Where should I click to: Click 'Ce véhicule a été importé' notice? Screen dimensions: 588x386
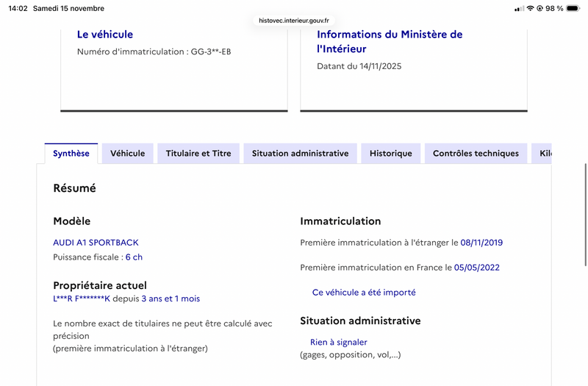point(364,293)
